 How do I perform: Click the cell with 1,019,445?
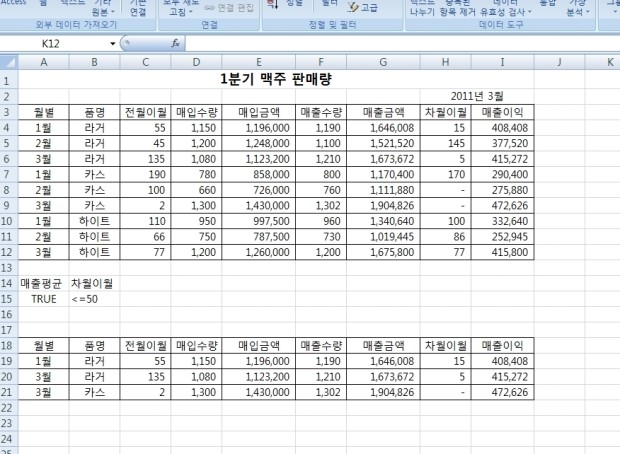pos(383,236)
